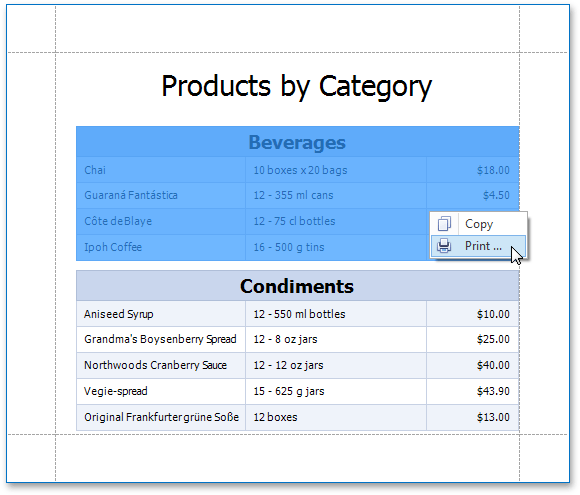The height and width of the screenshot is (495, 580).
Task: Click the Condiments category header
Action: pyautogui.click(x=298, y=286)
